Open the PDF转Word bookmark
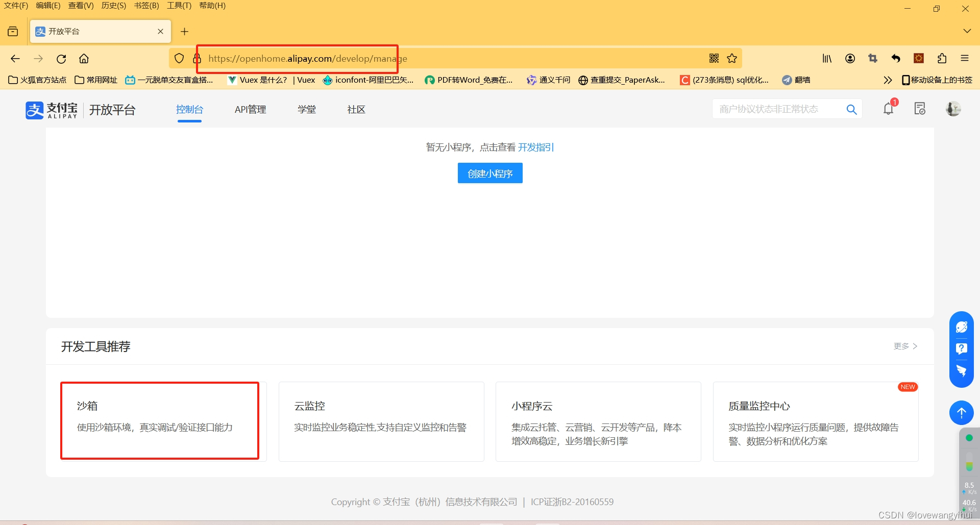The width and height of the screenshot is (980, 525). 469,80
